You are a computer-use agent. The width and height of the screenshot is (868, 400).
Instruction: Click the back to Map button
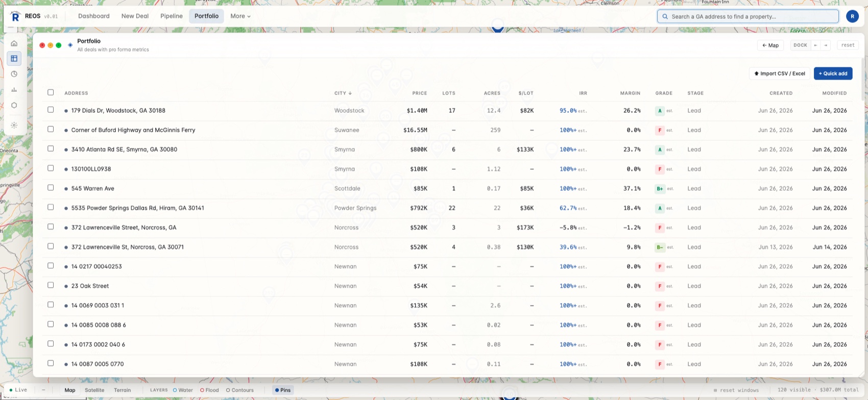pyautogui.click(x=770, y=45)
